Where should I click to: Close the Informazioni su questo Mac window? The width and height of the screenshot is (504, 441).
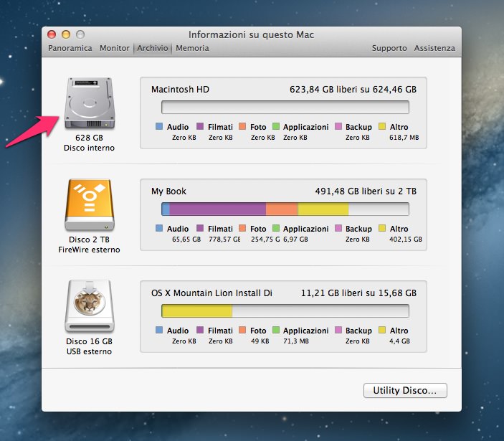(52, 34)
